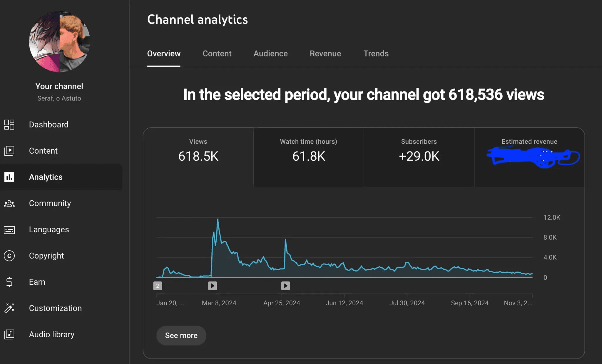Select the Views metric card

click(198, 157)
